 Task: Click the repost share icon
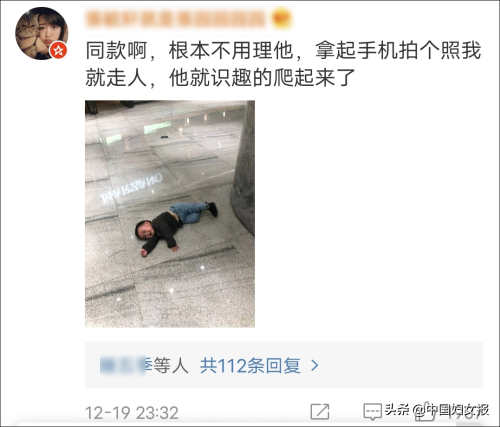[x=320, y=411]
